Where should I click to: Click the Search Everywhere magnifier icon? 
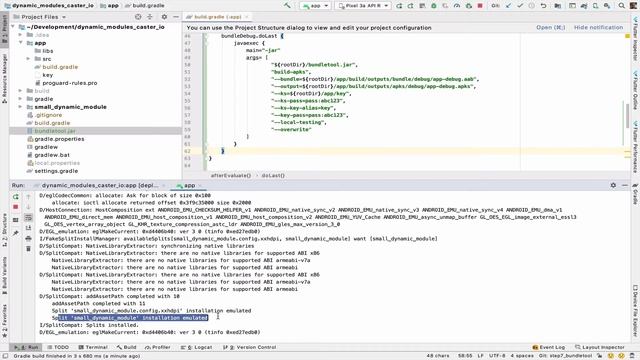point(622,6)
